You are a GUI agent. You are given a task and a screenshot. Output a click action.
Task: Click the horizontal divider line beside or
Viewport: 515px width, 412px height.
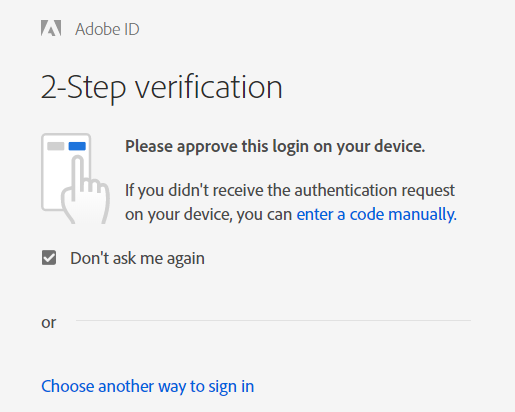pos(273,321)
